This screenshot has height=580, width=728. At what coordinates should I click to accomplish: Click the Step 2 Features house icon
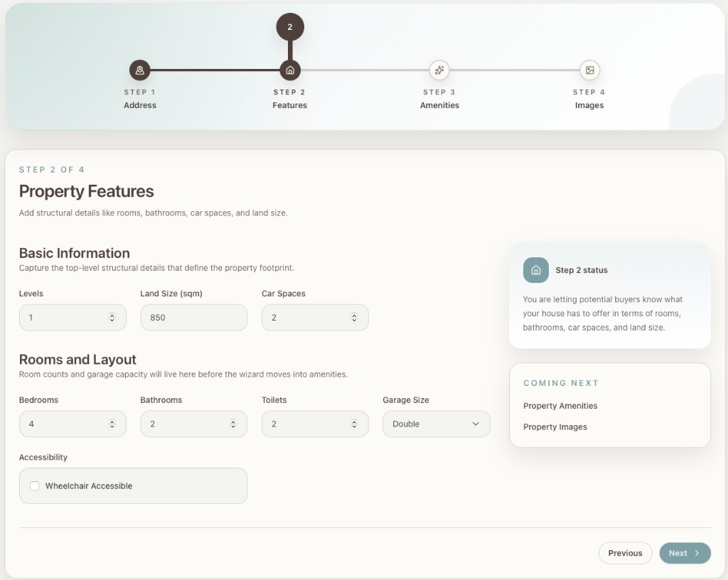point(290,70)
